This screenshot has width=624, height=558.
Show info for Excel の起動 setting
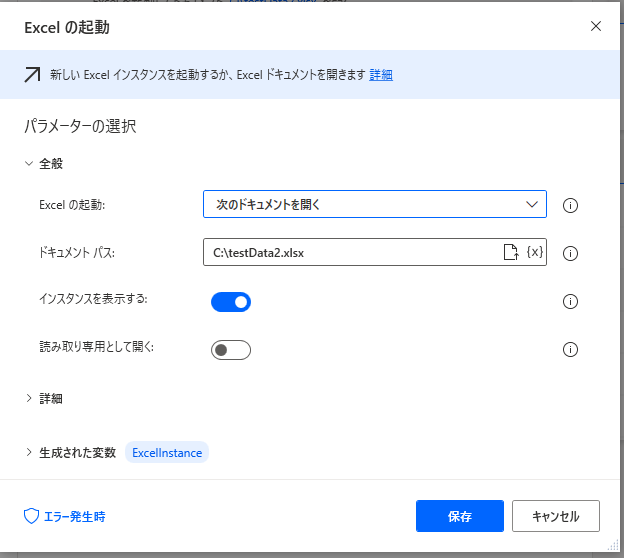[571, 205]
